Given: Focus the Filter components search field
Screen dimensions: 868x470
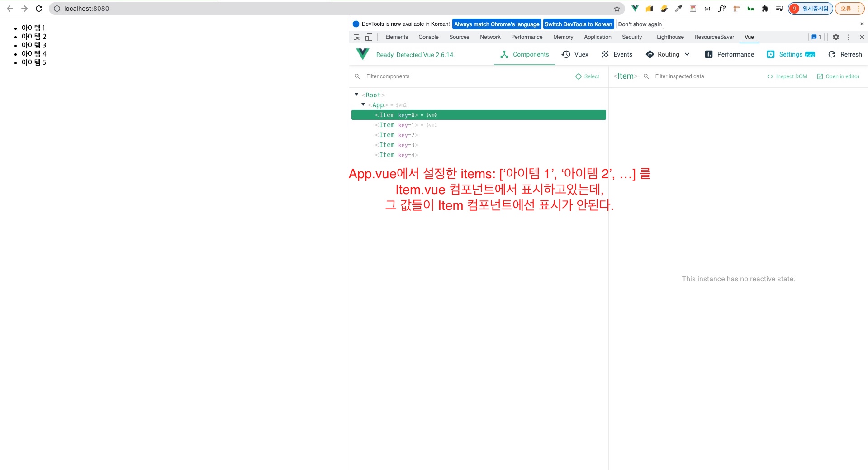Looking at the screenshot, I should tap(466, 76).
